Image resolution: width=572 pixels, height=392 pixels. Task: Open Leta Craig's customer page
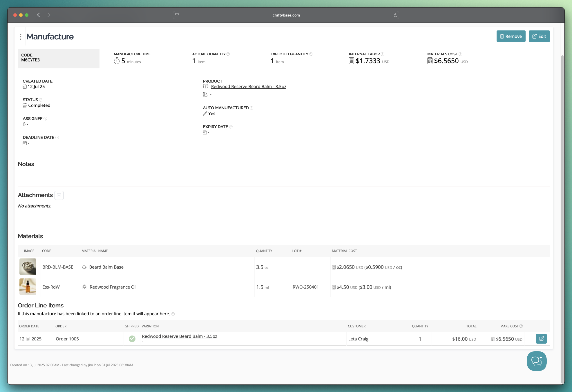point(358,339)
